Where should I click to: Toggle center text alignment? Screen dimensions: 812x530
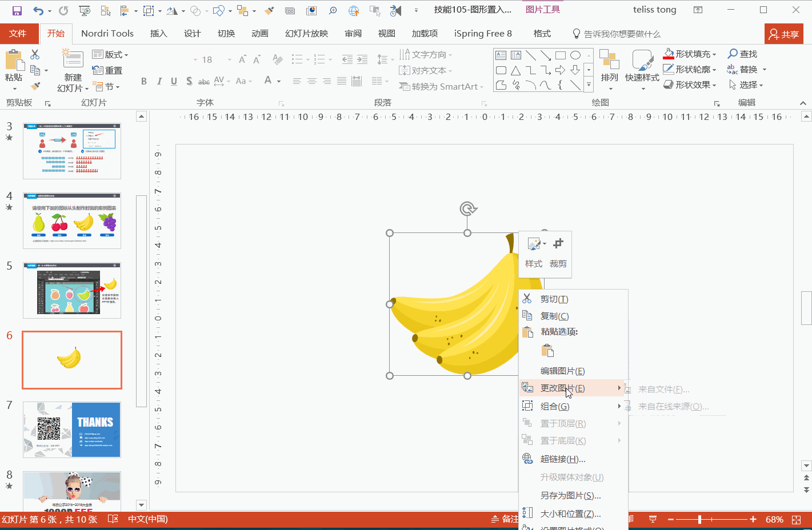pos(312,81)
